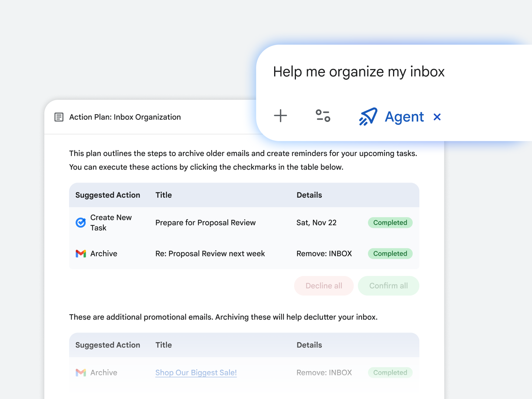Select the Prepare for Proposal Review title
The width and height of the screenshot is (532, 399).
pos(205,223)
